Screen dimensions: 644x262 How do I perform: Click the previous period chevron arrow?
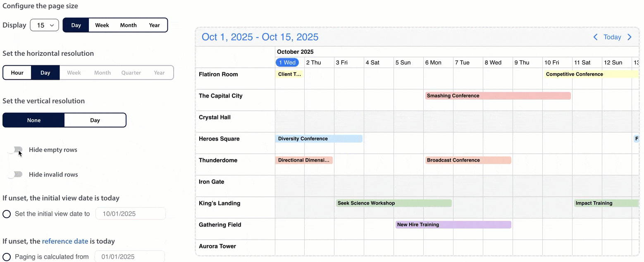(x=595, y=37)
